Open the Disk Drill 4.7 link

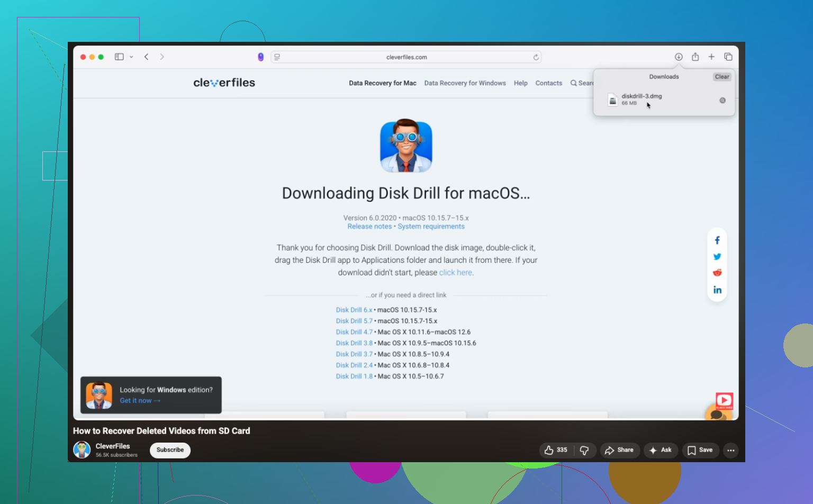point(354,332)
